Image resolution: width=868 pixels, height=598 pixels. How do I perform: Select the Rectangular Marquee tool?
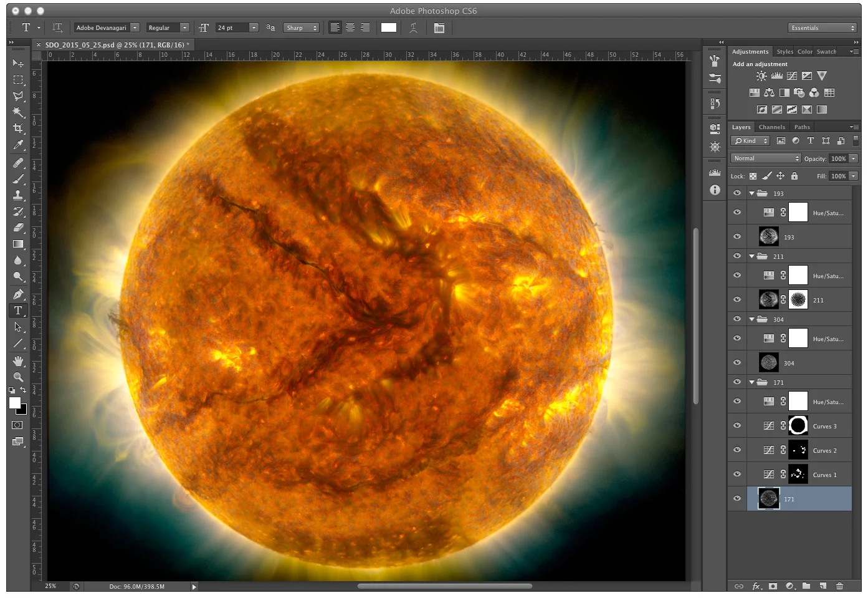(18, 80)
